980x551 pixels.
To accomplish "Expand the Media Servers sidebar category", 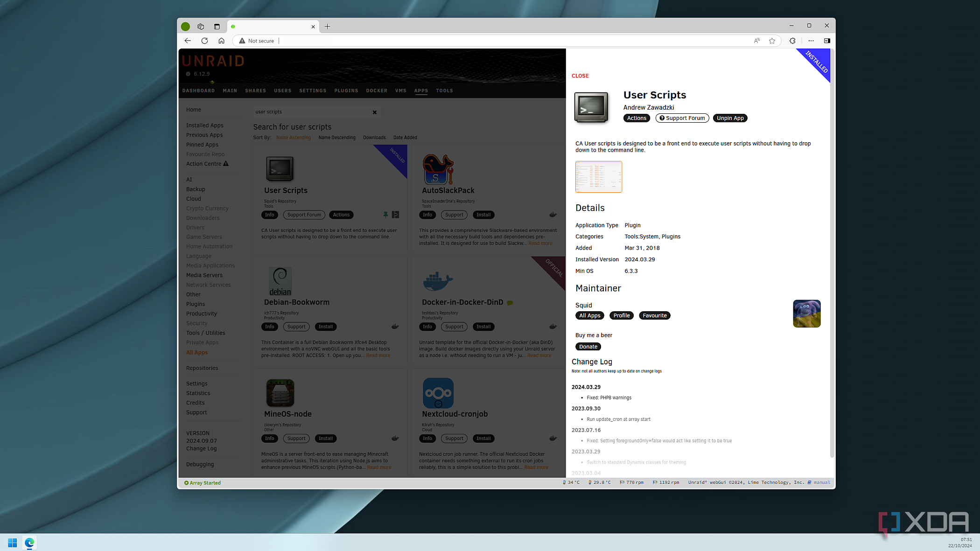I will pos(204,275).
